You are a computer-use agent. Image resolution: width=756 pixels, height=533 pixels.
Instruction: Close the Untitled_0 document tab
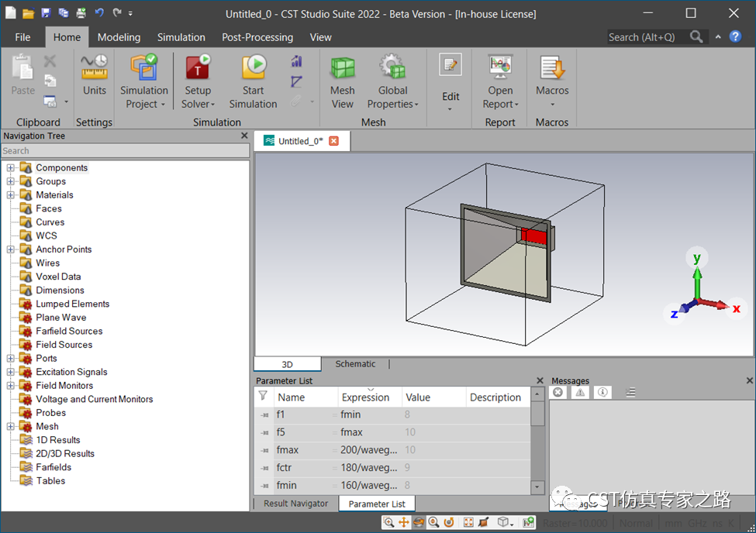coord(333,141)
